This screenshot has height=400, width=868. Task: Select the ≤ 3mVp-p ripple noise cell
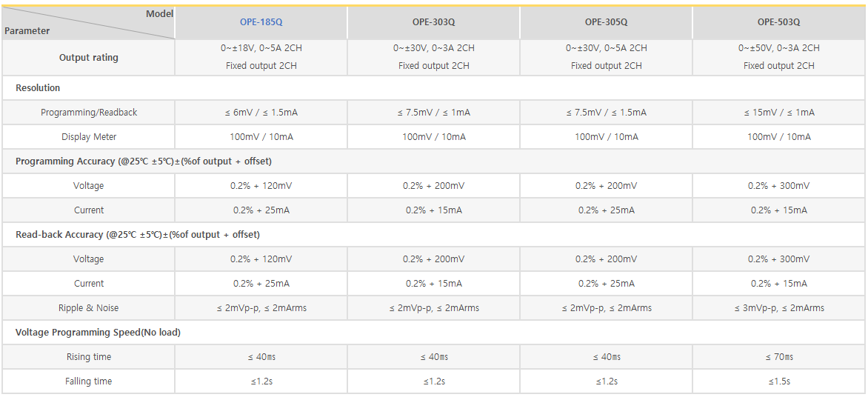(779, 308)
